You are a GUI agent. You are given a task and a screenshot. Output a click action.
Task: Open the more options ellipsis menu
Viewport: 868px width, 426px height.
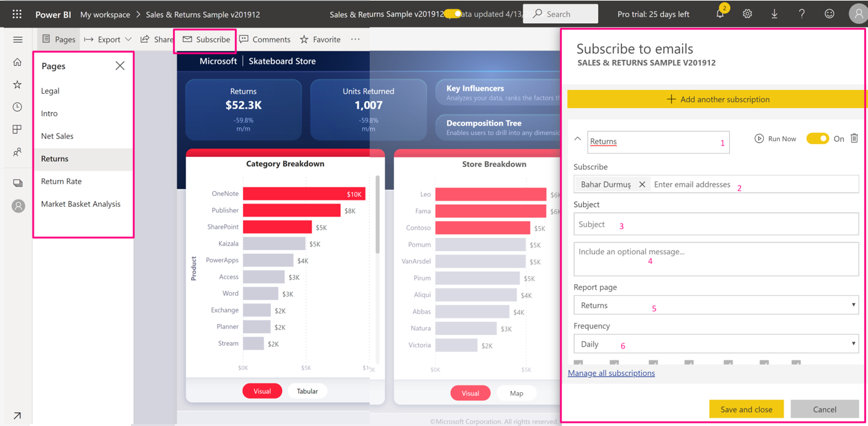point(355,39)
